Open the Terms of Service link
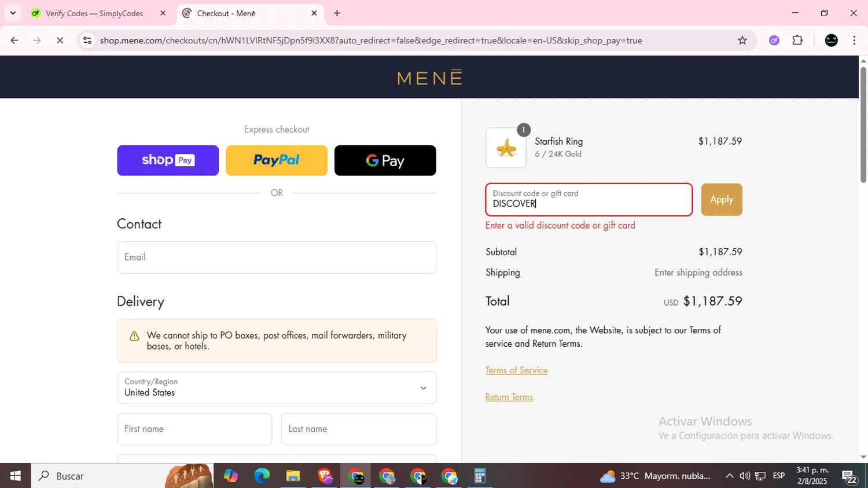Viewport: 868px width, 488px height. [516, 370]
